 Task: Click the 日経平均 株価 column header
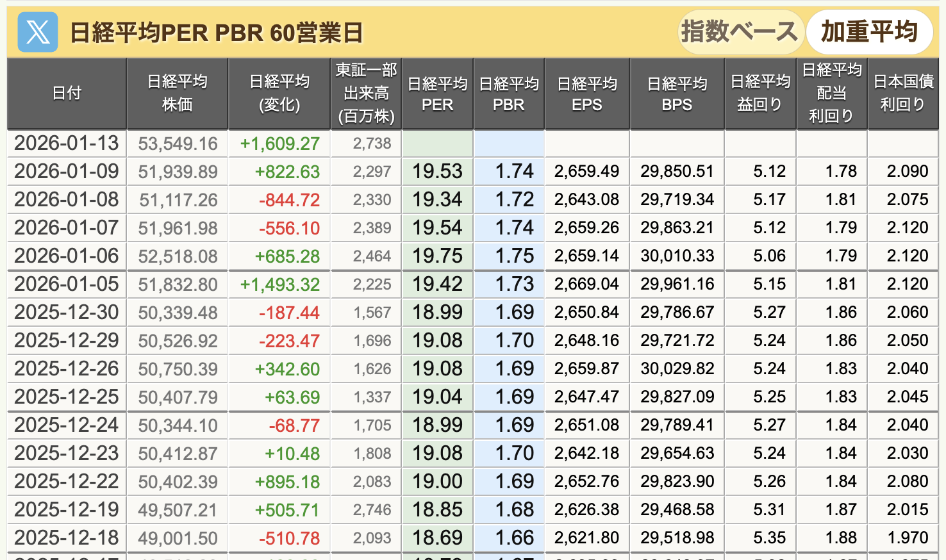click(178, 94)
